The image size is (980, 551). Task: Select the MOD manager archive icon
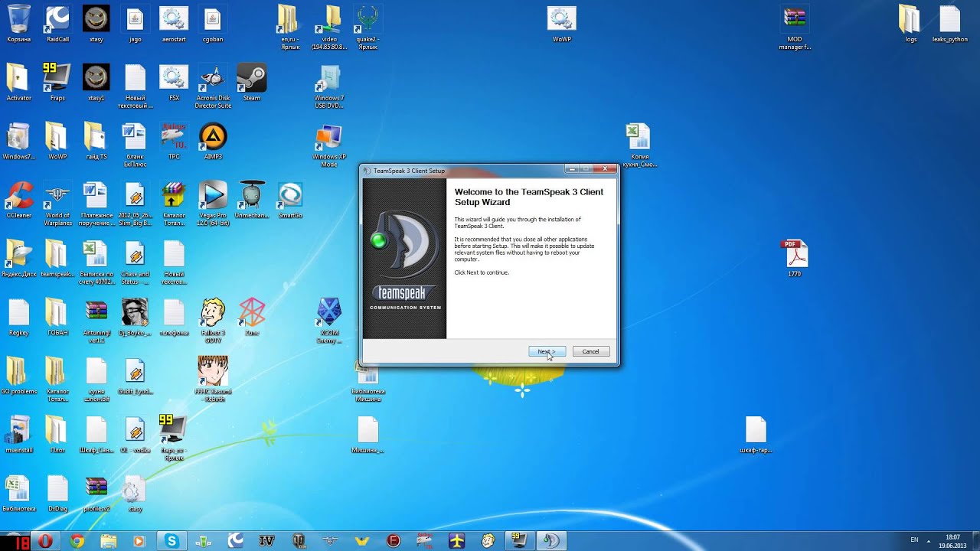[x=795, y=28]
